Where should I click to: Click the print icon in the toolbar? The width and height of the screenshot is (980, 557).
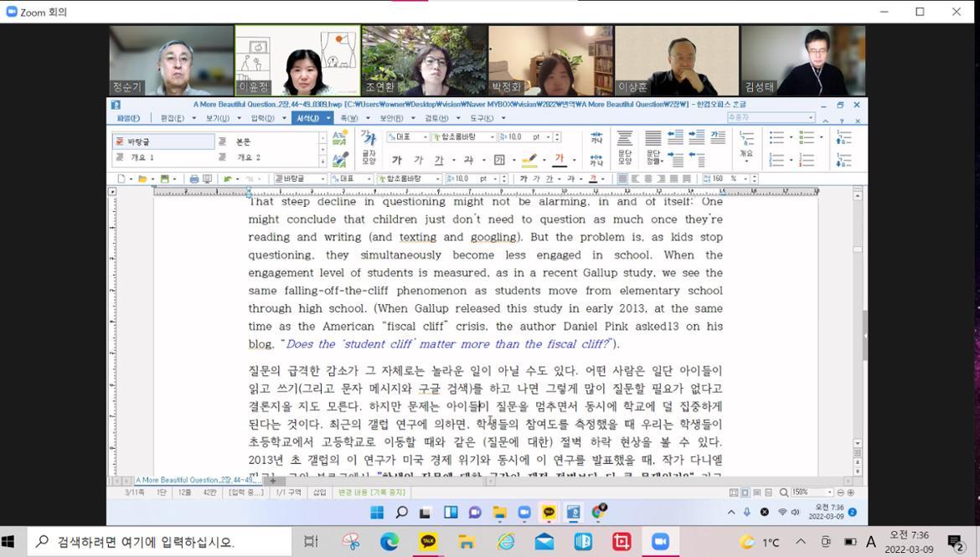194,179
